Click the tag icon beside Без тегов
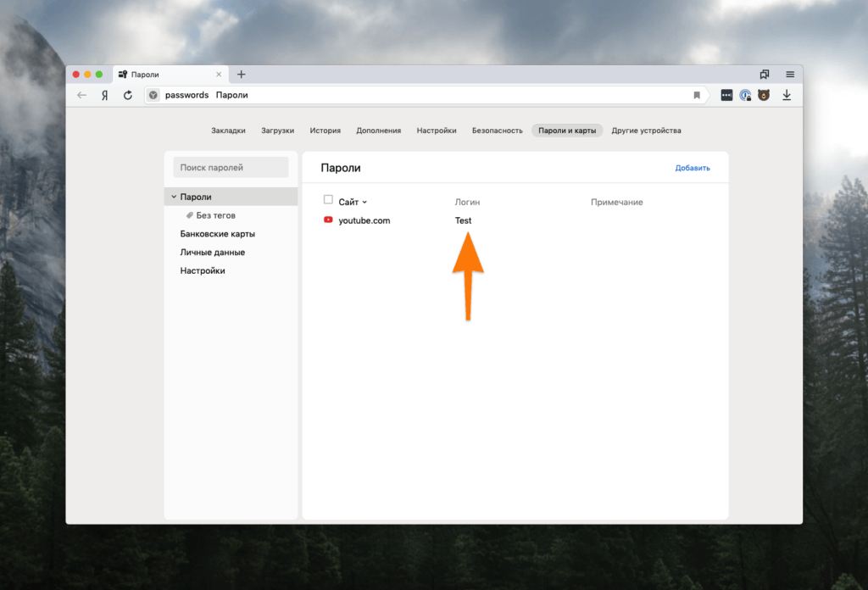The height and width of the screenshot is (590, 868). (x=189, y=215)
